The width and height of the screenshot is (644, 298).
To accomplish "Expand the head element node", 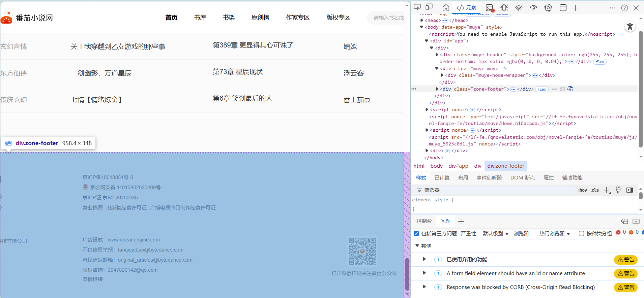I will point(422,20).
